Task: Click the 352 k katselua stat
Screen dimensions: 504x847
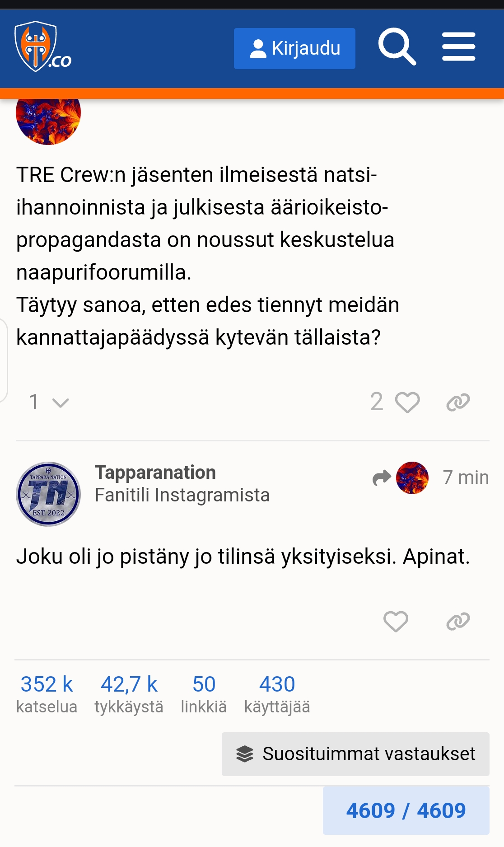Action: [x=47, y=694]
